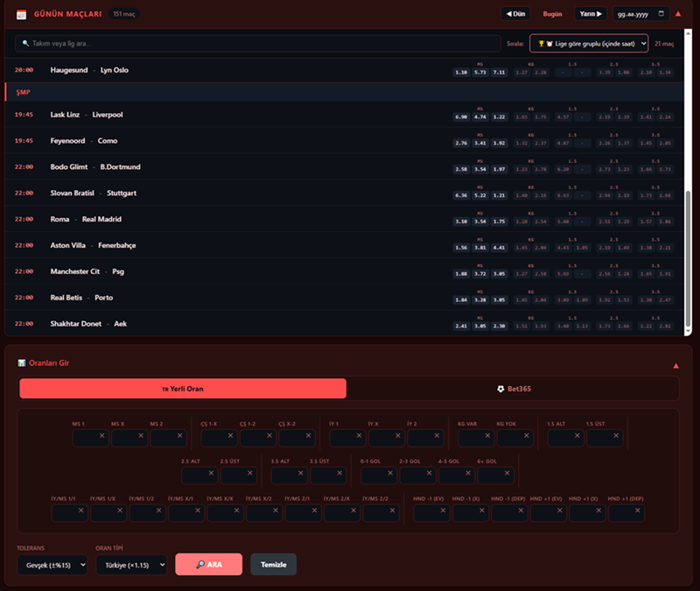Click the team or league search box
The image size is (700, 591).
pos(258,43)
